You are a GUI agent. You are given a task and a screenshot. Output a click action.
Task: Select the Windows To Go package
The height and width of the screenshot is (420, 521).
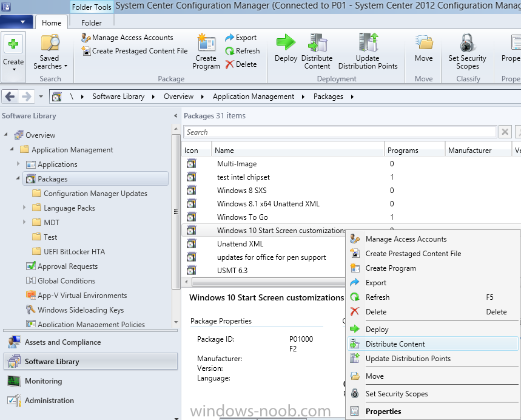click(x=351, y=217)
